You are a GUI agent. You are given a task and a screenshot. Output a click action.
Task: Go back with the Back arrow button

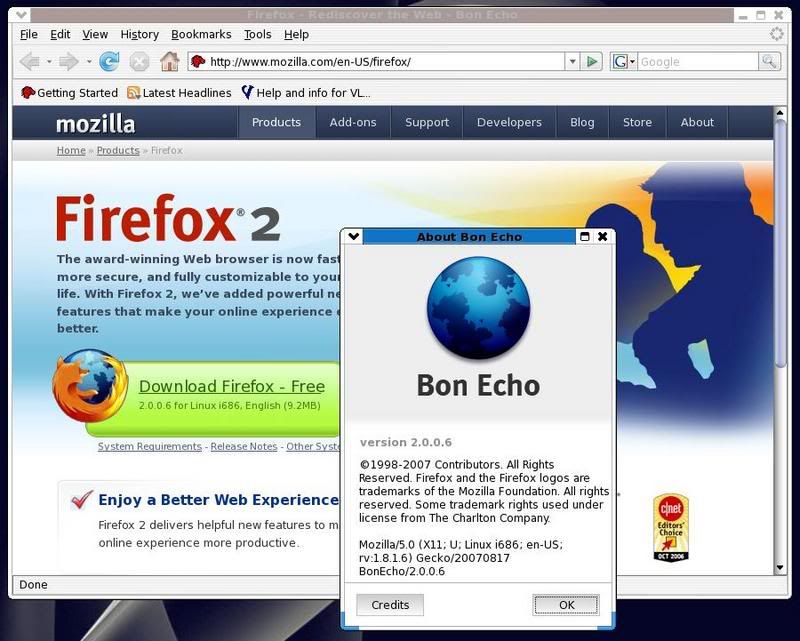point(30,62)
